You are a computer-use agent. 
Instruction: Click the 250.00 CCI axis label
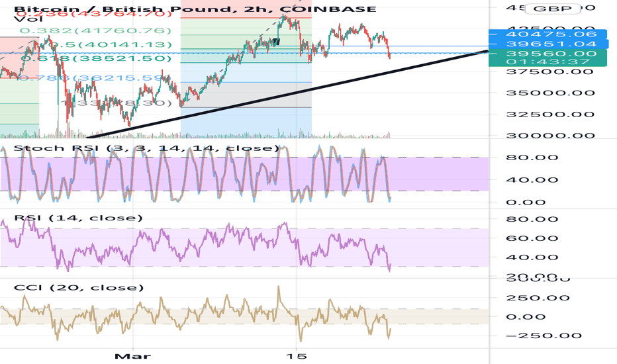tap(538, 298)
